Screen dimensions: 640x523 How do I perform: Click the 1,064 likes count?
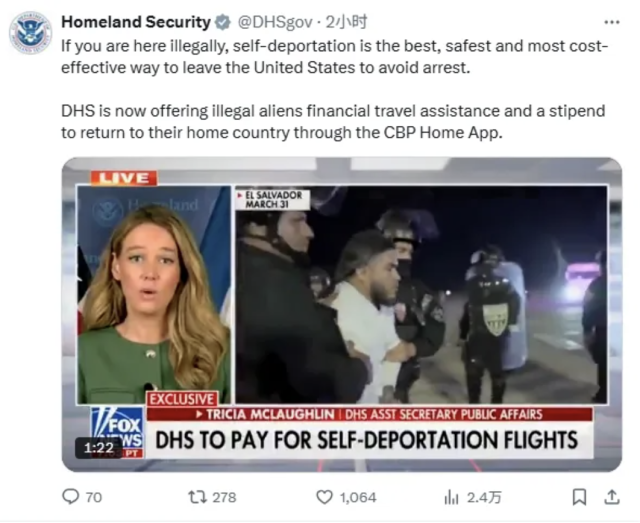point(358,497)
